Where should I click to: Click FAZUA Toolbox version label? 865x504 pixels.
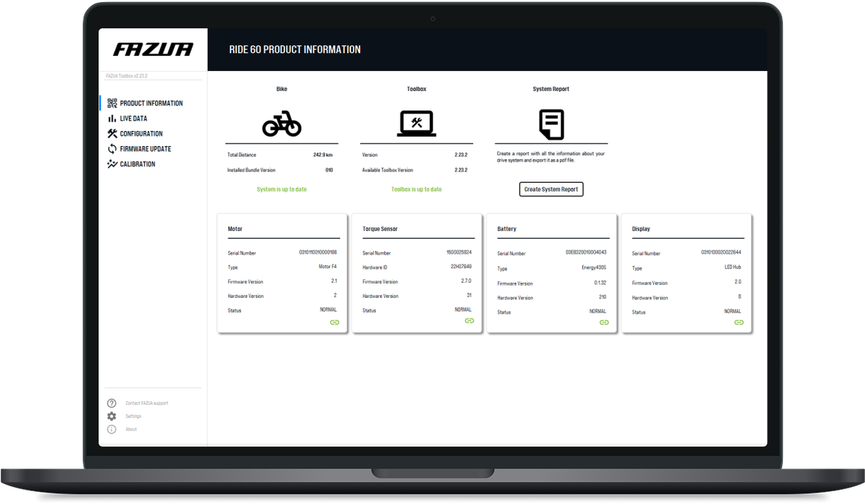(126, 76)
